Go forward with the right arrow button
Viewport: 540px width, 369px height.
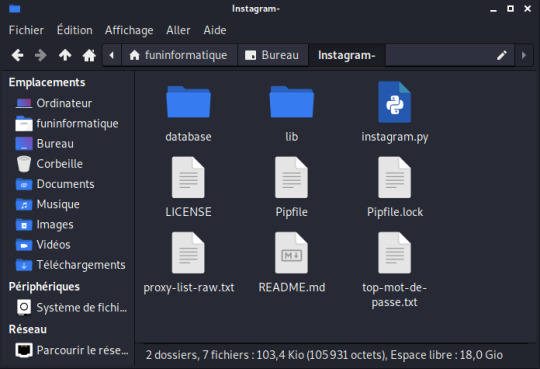tap(41, 55)
